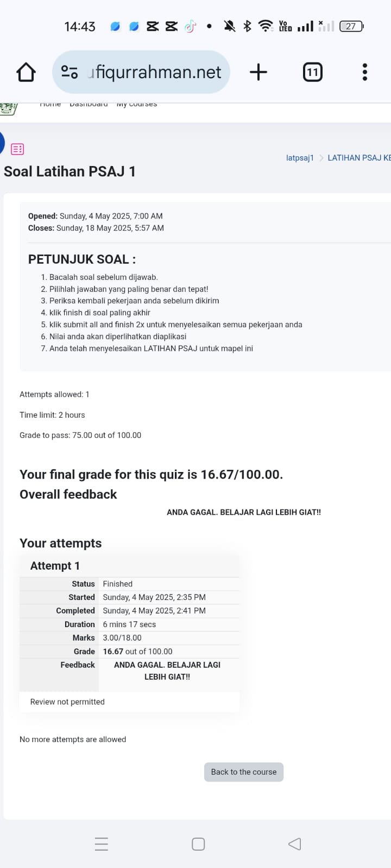The width and height of the screenshot is (391, 868).
Task: Tap Android recent apps navigation icon
Action: point(102,844)
